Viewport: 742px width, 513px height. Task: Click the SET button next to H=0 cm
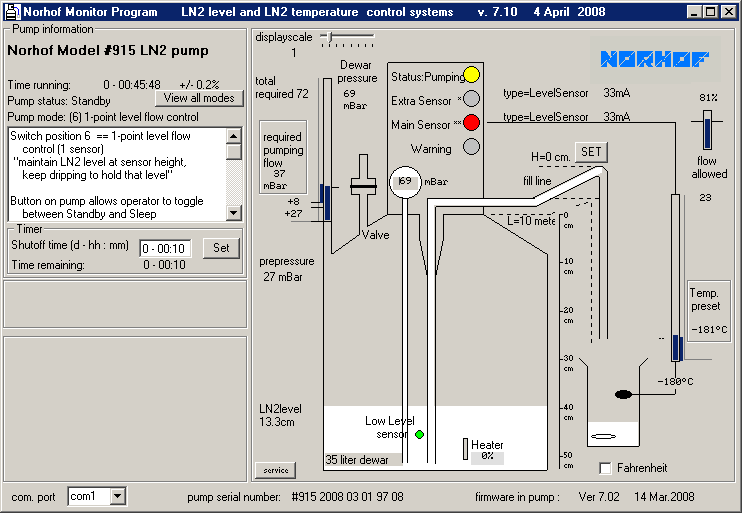591,152
